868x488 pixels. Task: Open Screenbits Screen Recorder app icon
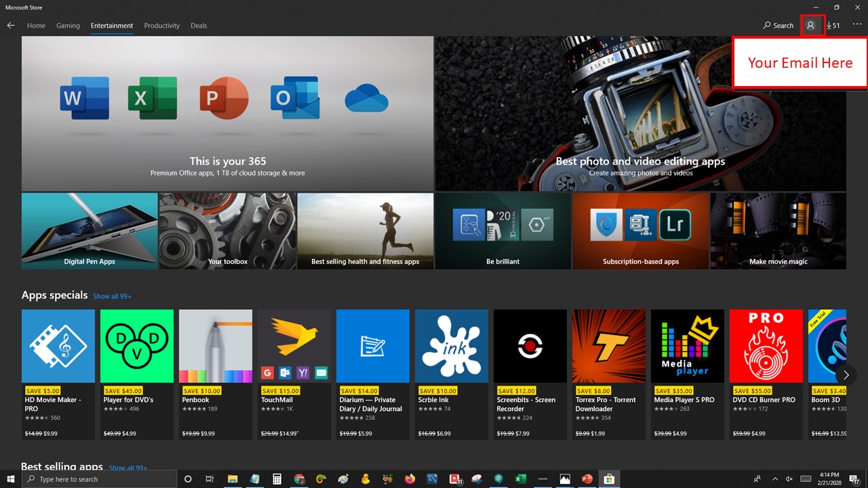coord(530,346)
